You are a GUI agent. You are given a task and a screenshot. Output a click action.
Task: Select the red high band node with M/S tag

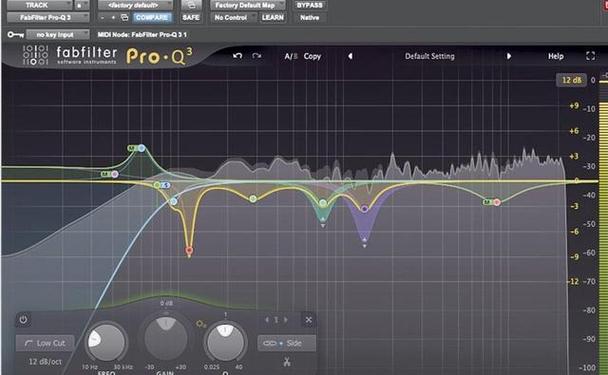point(497,202)
